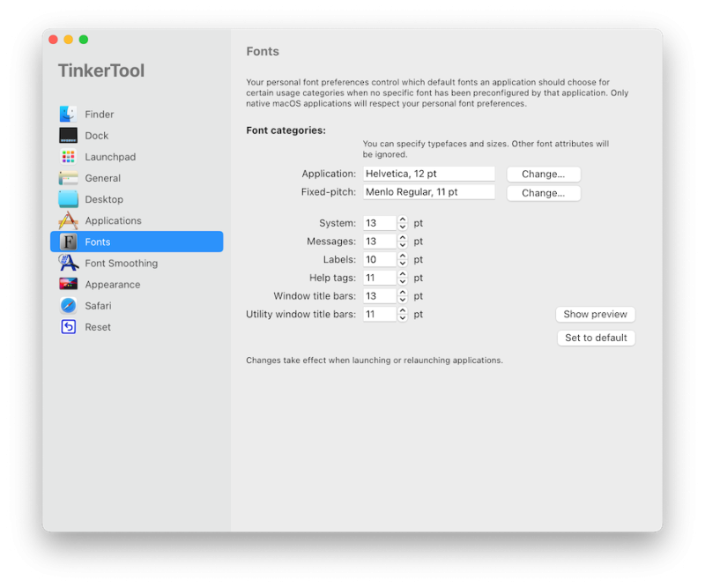The image size is (705, 588).
Task: Click the Applications pane icon
Action: click(x=69, y=220)
